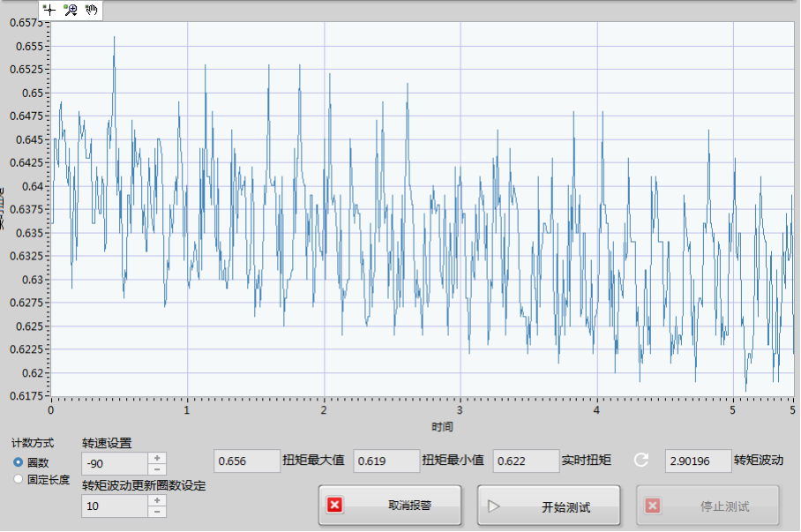801x532 pixels.
Task: Click the 计数方式 label
Action: 33,443
